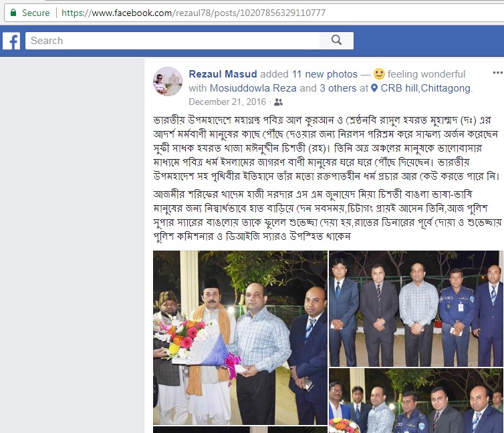The height and width of the screenshot is (433, 504).
Task: Open CRB hill, Chittagong location link
Action: pyautogui.click(x=426, y=88)
